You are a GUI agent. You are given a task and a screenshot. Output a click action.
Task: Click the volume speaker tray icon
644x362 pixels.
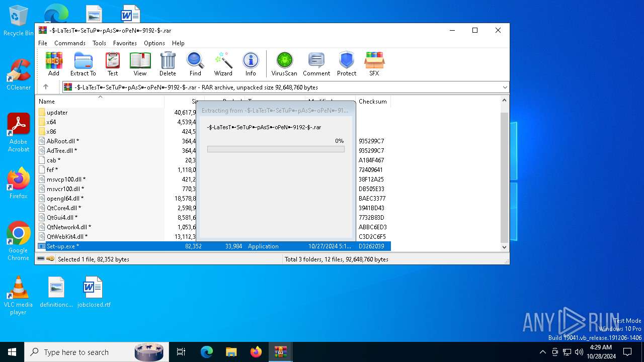pos(579,352)
